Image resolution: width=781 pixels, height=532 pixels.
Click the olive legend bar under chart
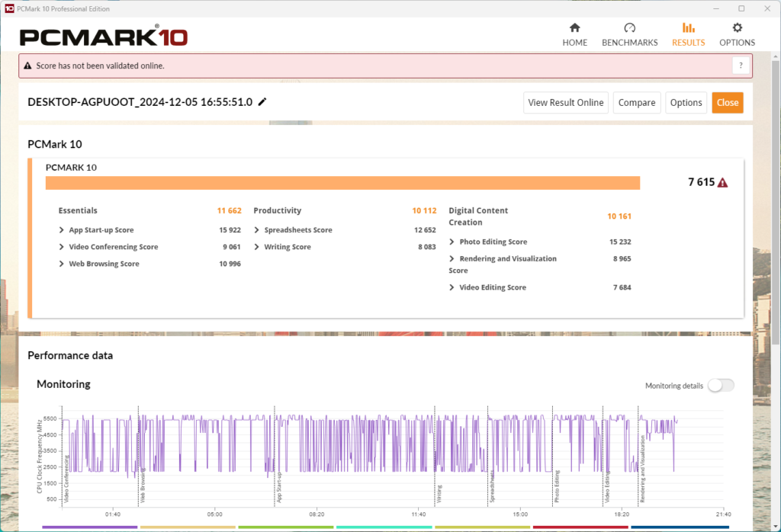[482, 527]
